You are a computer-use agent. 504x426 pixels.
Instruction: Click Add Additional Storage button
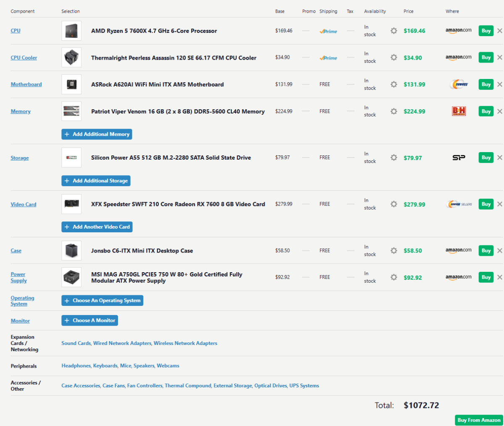(96, 181)
